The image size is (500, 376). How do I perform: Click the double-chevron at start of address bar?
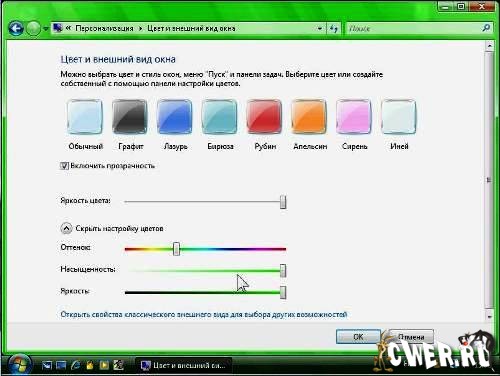point(68,28)
